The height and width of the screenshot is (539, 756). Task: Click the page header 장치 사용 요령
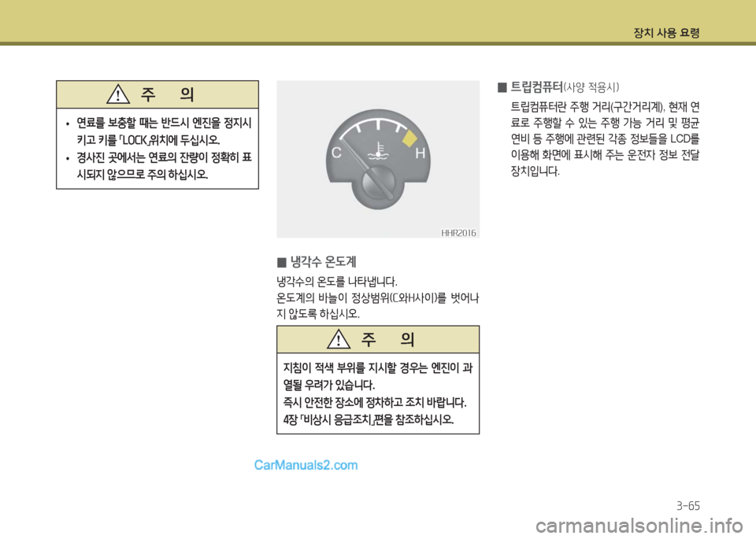pyautogui.click(x=666, y=33)
